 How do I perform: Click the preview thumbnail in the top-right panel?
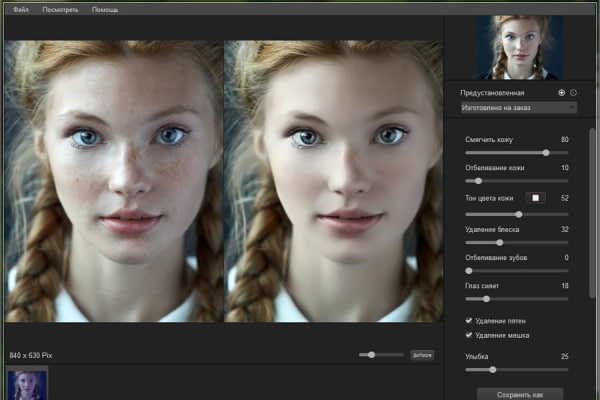coord(518,46)
